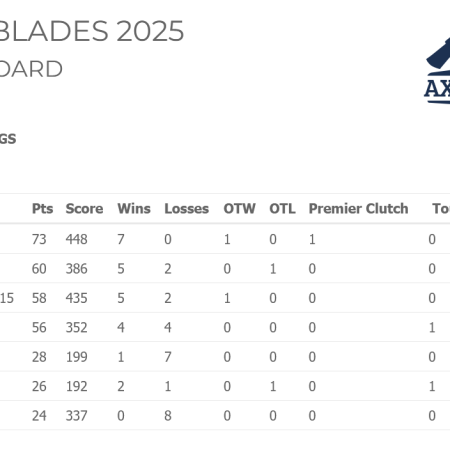The height and width of the screenshot is (450, 450).
Task: Sort standings by Wins column
Action: 134,209
